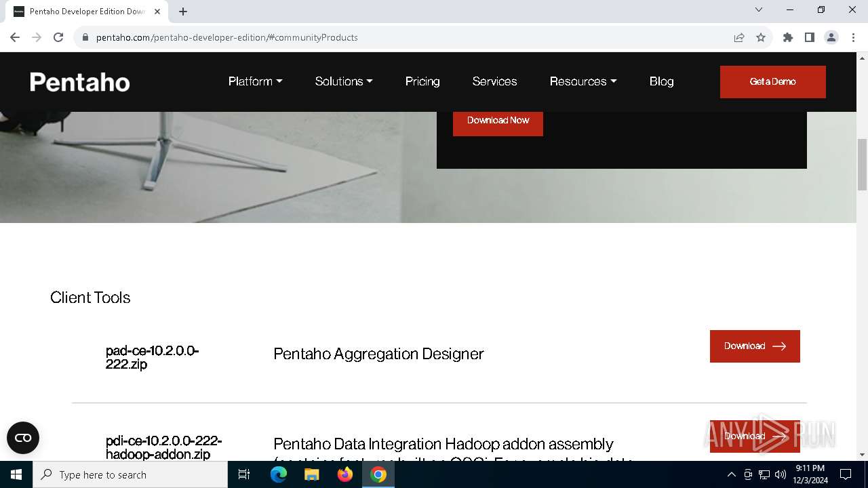Download the Hadoop addon zip
Screen dimensions: 868x488
pyautogui.click(x=755, y=436)
